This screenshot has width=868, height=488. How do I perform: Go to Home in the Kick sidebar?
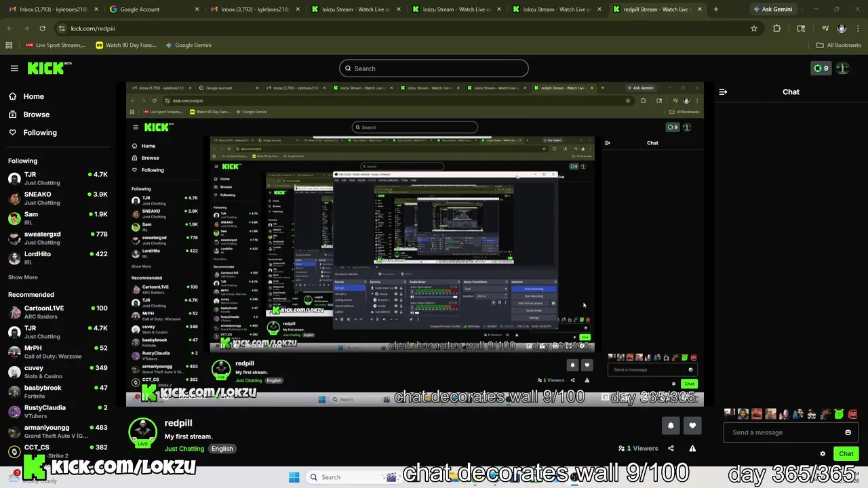pyautogui.click(x=27, y=96)
